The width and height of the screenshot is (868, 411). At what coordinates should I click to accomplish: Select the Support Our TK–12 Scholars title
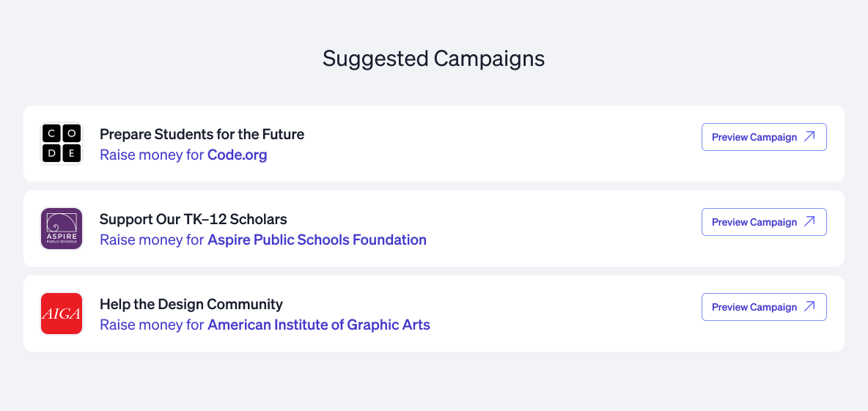tap(194, 220)
